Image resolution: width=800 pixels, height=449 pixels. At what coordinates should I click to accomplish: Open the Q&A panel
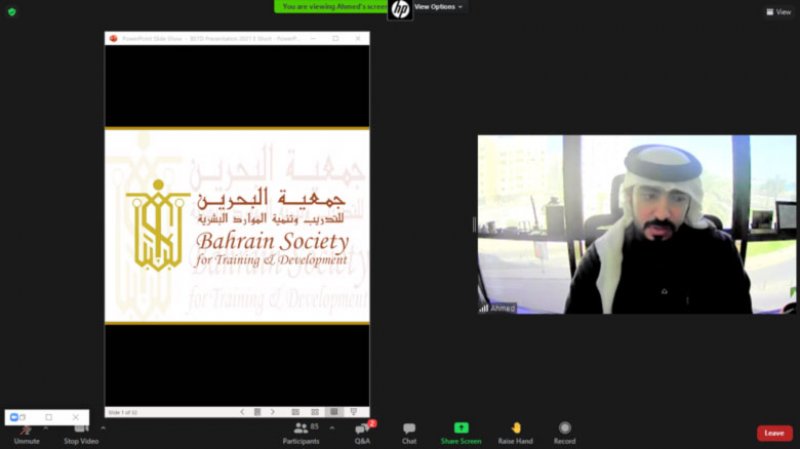(x=363, y=434)
